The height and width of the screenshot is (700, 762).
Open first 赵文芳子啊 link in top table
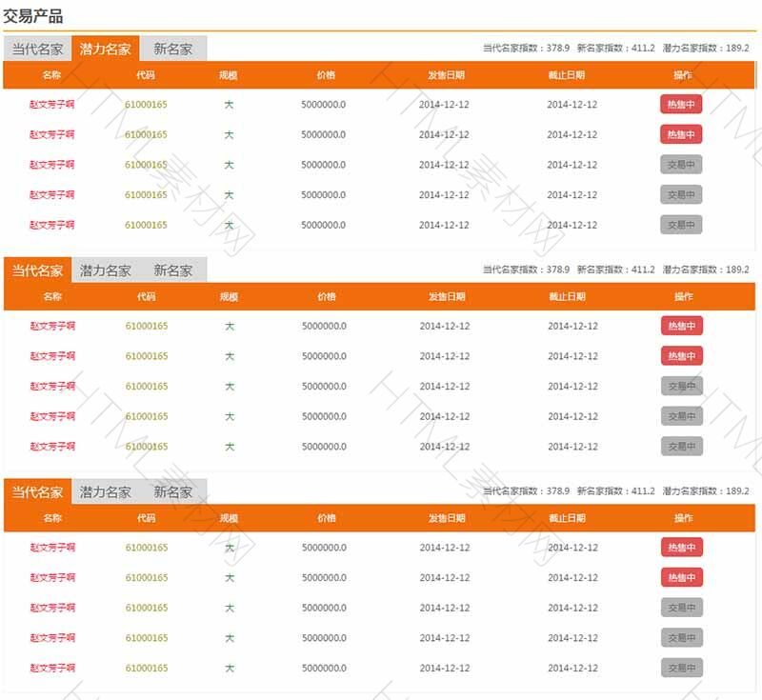click(x=51, y=105)
